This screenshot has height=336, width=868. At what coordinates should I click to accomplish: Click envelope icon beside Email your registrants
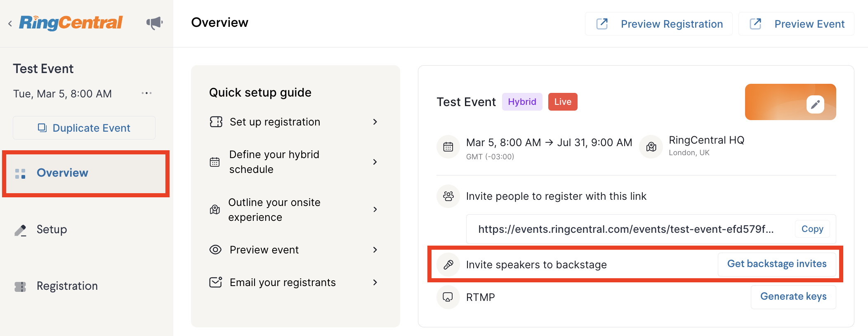pos(216,282)
